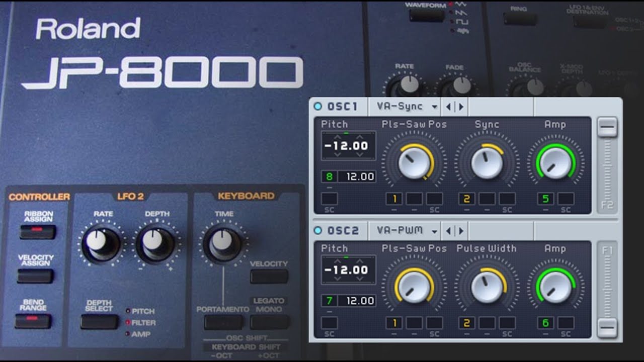Toggle OSC2 power indicator on the synth panel
Screen dimensions: 644x362
(317, 231)
